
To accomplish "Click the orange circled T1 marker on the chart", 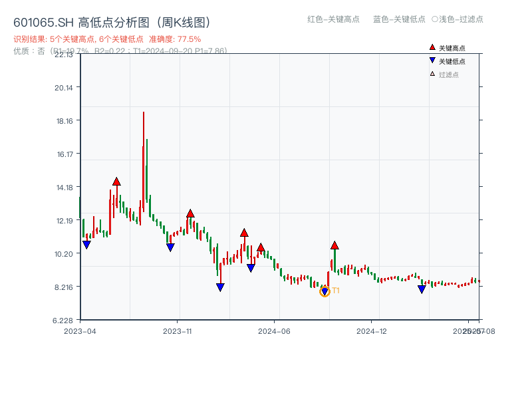I will (x=325, y=291).
